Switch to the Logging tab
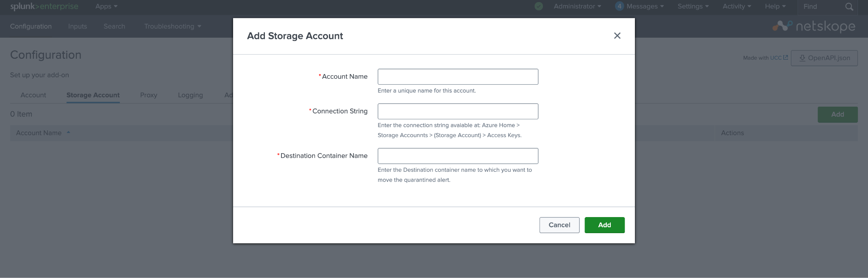 190,95
